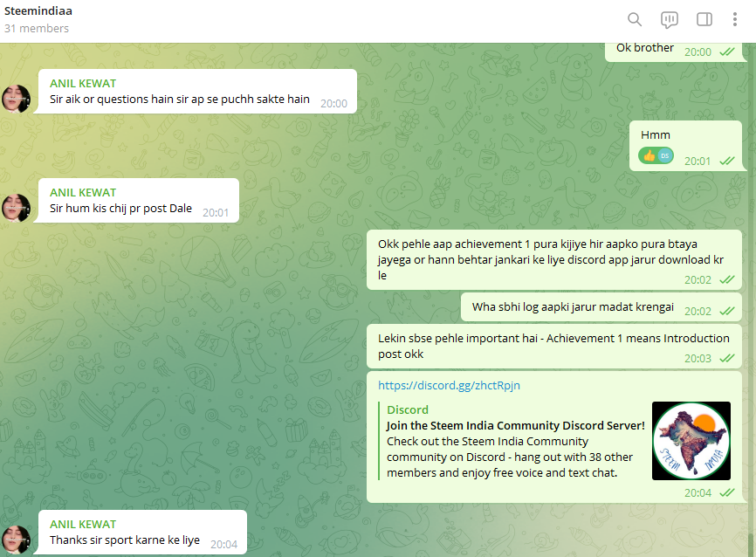This screenshot has height=557, width=756.
Task: Open ANIL KEWAT avatar beside Thanks sir message
Action: (16, 540)
